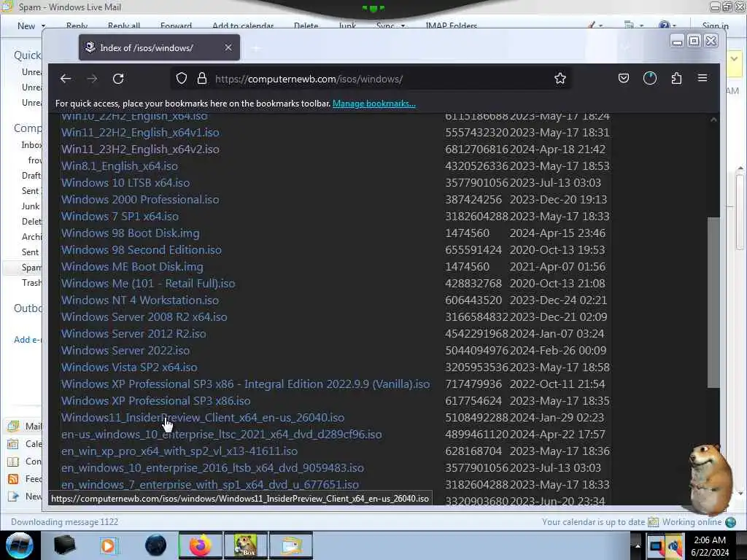Open the Pocket save icon
The height and width of the screenshot is (560, 747).
click(624, 79)
